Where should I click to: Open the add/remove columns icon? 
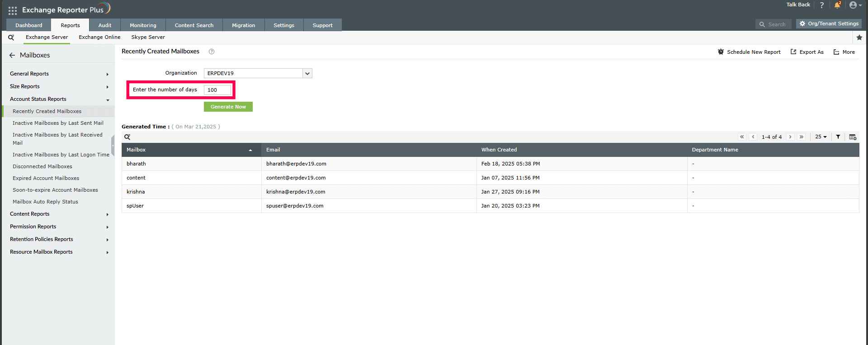pyautogui.click(x=853, y=137)
